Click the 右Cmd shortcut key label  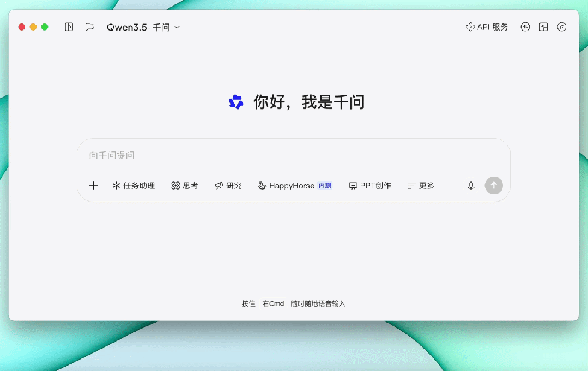273,303
